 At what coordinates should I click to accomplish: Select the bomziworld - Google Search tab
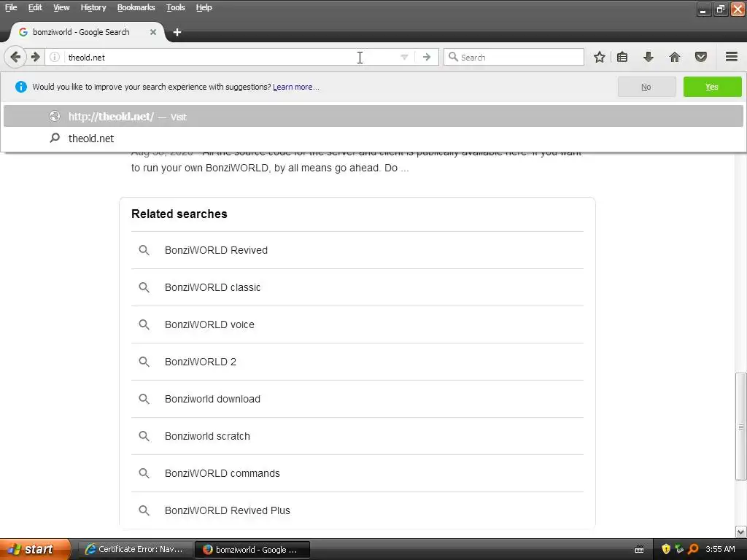[88, 32]
